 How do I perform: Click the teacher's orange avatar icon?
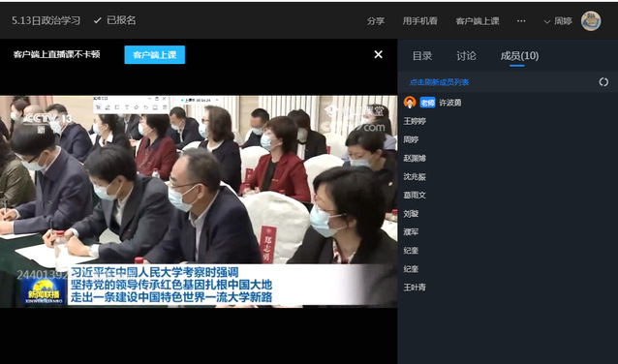pyautogui.click(x=410, y=103)
